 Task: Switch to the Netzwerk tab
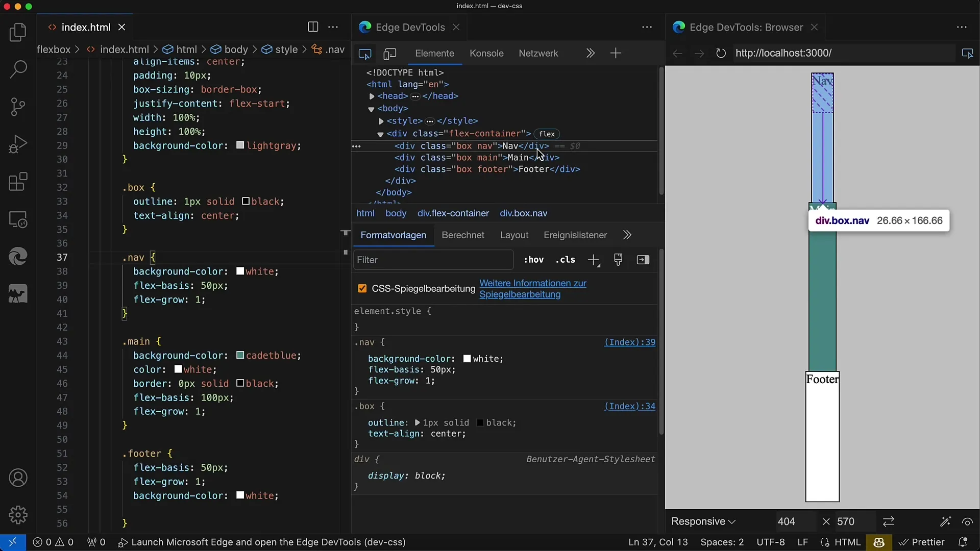click(538, 54)
